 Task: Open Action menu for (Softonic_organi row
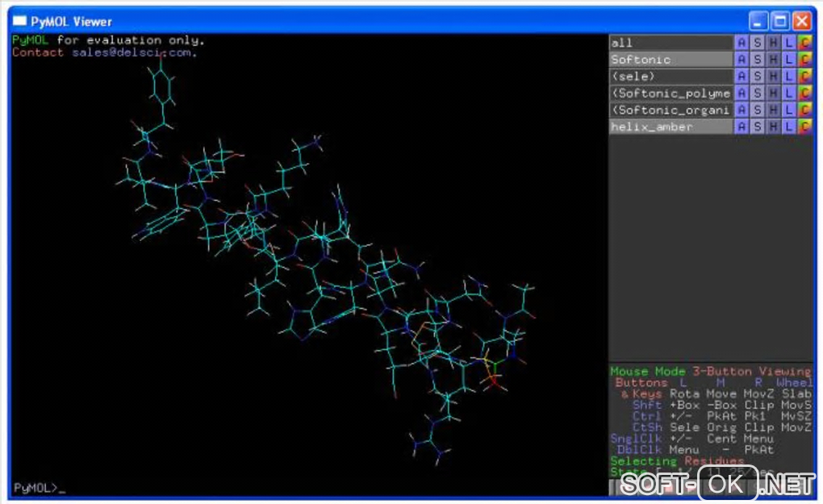tap(742, 110)
